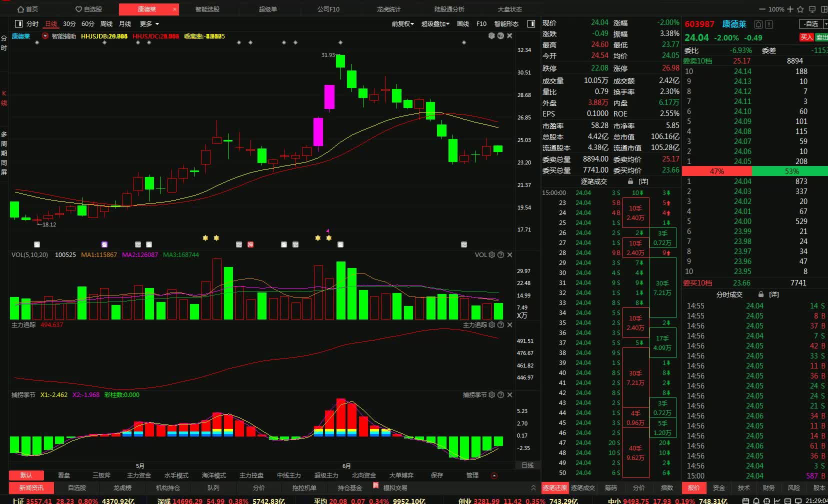Open 逐笔成交 [详] details link
The width and height of the screenshot is (828, 504).
[x=643, y=181]
